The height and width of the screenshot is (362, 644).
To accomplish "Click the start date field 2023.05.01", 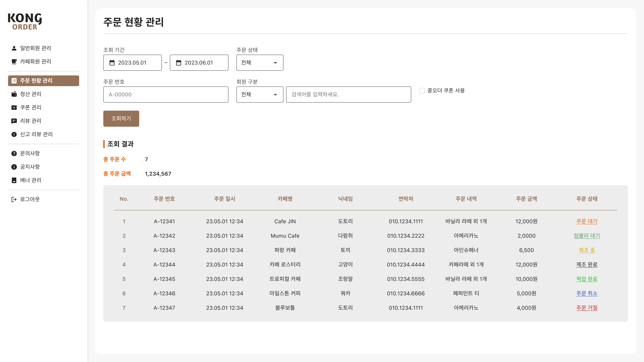I will tap(132, 63).
